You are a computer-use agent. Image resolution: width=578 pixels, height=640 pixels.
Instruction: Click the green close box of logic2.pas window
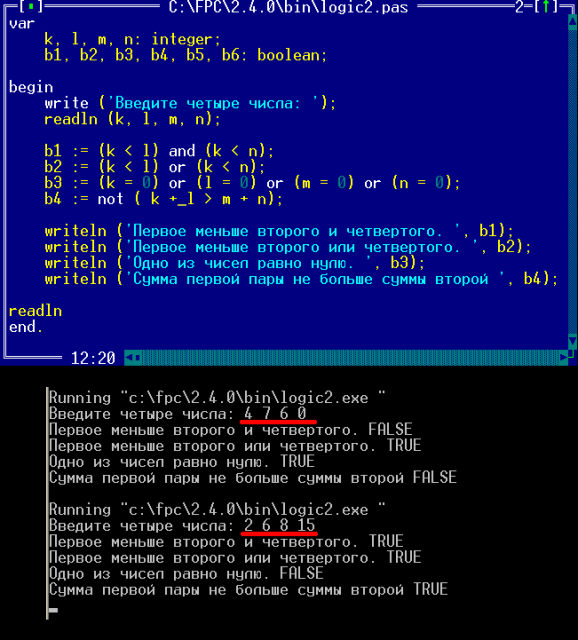pyautogui.click(x=31, y=7)
